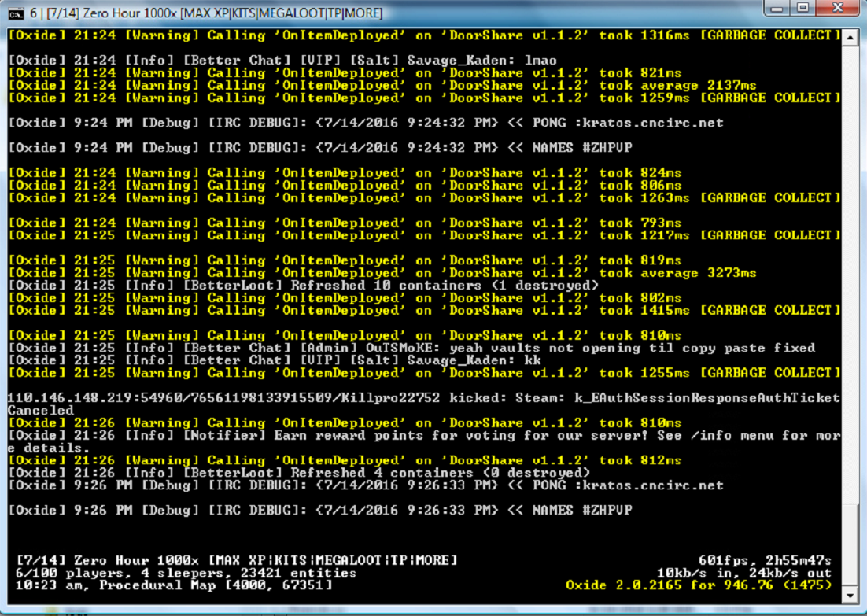Click the scrollbar up arrow
This screenshot has height=616, width=867.
[850, 37]
